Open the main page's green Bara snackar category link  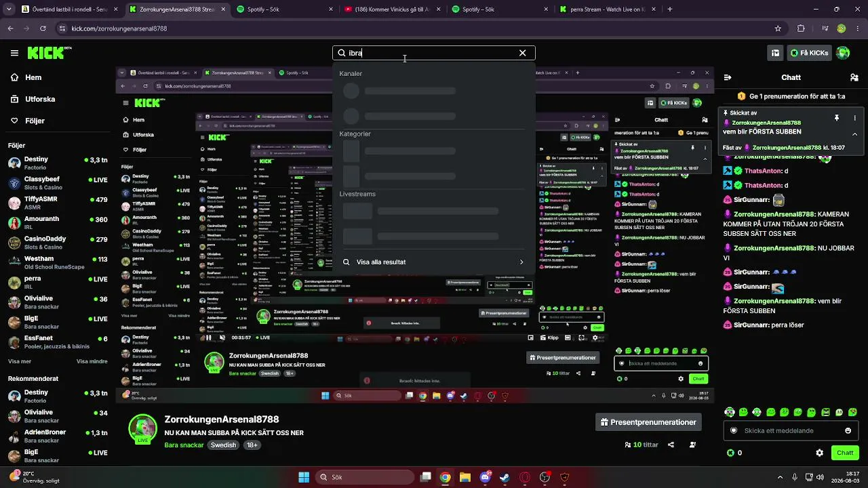point(184,445)
